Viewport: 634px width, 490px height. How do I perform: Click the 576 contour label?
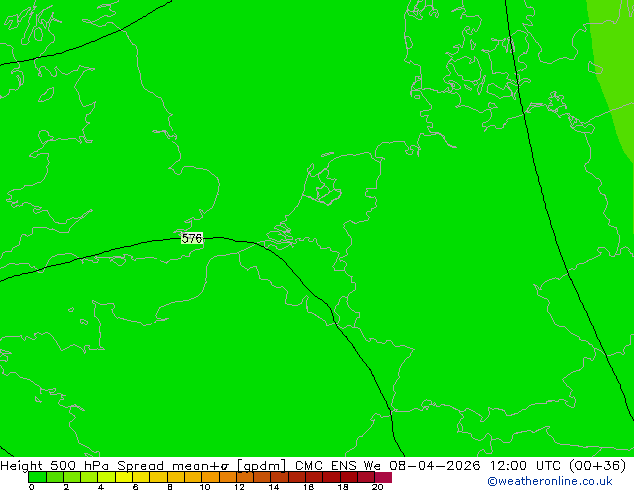pos(192,238)
